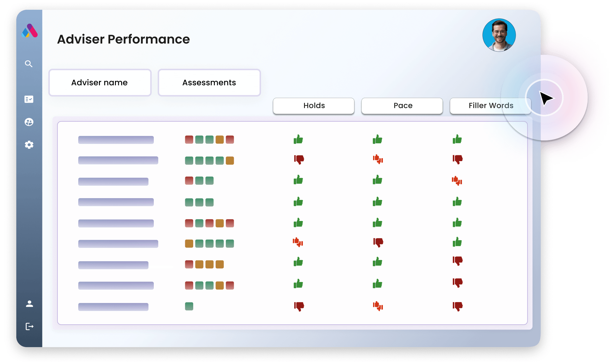Click the last row's Pace mixed-thumbs icon
Viewport: 614px width, 364px height.
click(x=378, y=306)
